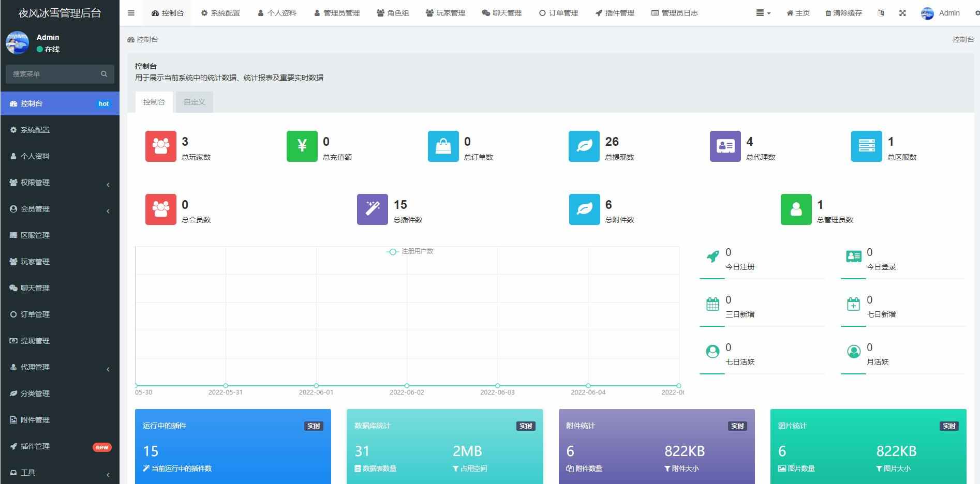Screen dimensions: 980x484
Task: Focus the 搜索菜单 search input field
Action: pyautogui.click(x=52, y=74)
